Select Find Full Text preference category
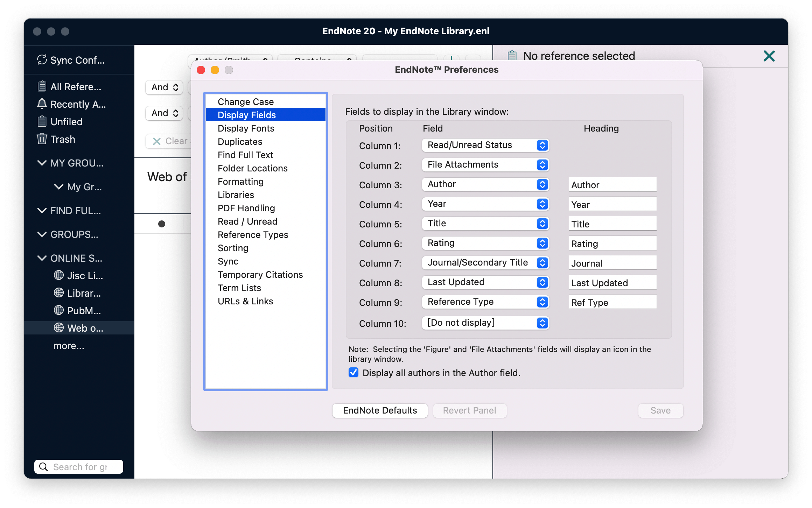The height and width of the screenshot is (508, 812). click(265, 155)
